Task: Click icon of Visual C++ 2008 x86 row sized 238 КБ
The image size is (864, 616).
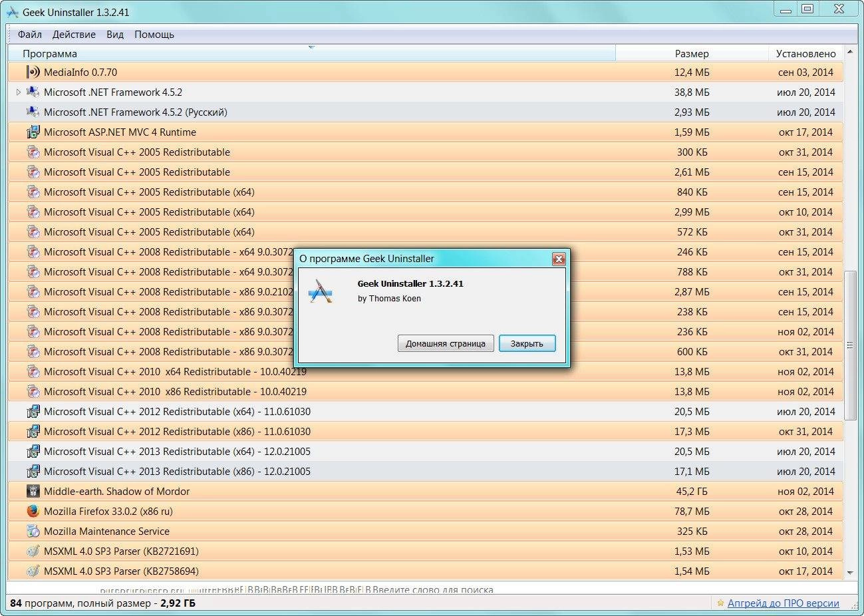Action: (x=33, y=311)
